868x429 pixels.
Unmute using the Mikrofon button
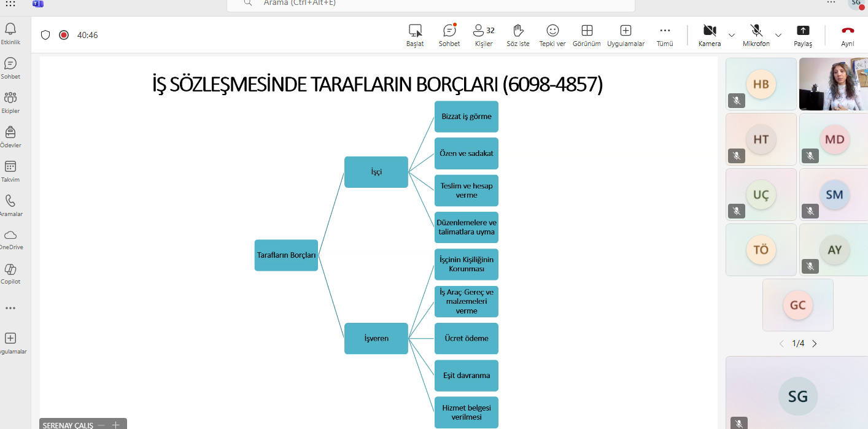[x=756, y=35]
